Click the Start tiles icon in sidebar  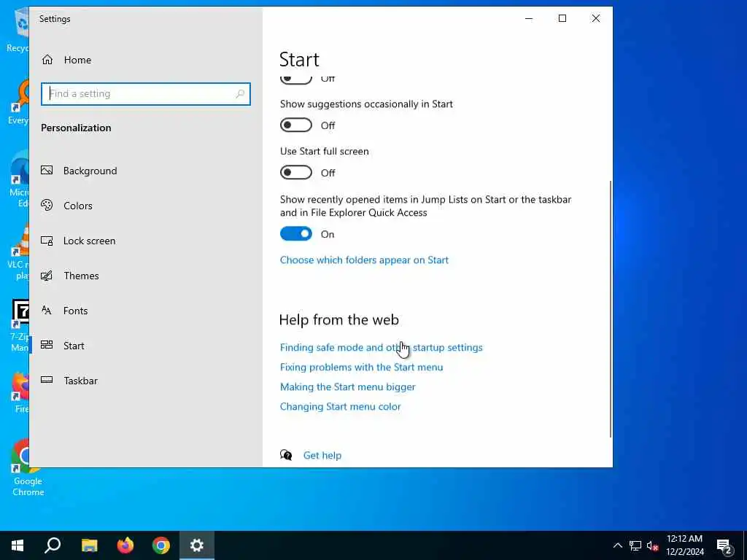point(47,345)
